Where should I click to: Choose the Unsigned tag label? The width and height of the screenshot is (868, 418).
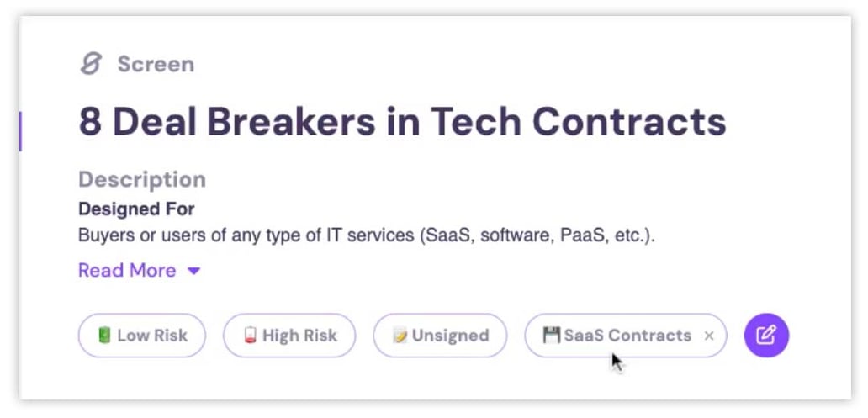450,336
